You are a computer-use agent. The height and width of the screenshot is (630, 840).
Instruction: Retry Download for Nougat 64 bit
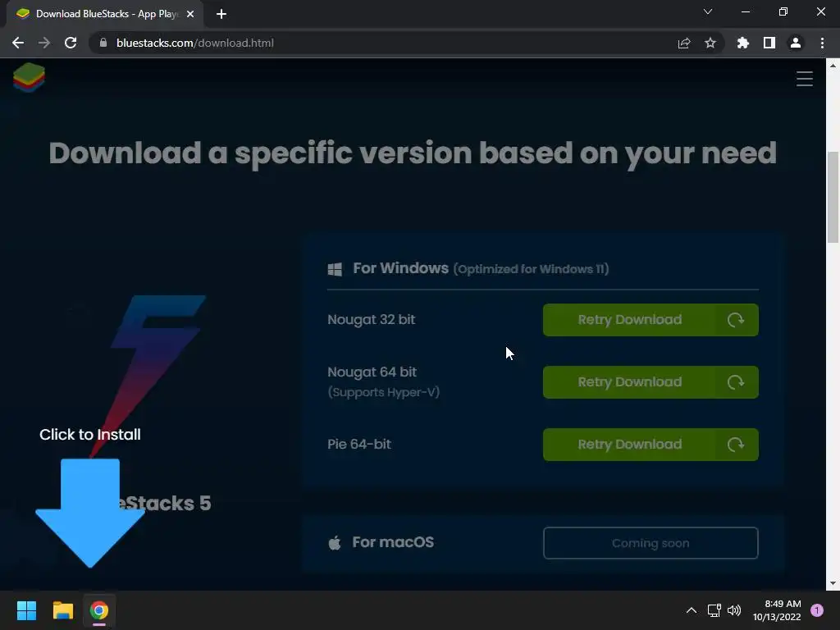[651, 382]
